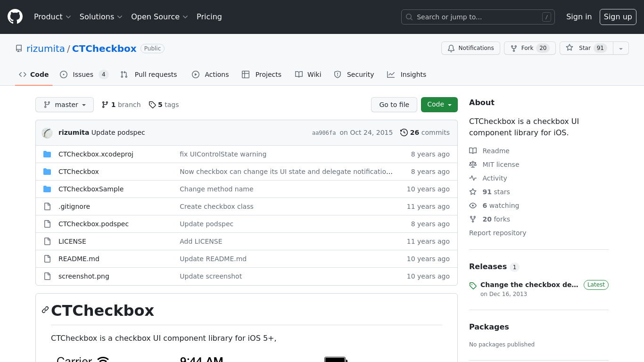Expand the Product menu in header

[x=52, y=16]
